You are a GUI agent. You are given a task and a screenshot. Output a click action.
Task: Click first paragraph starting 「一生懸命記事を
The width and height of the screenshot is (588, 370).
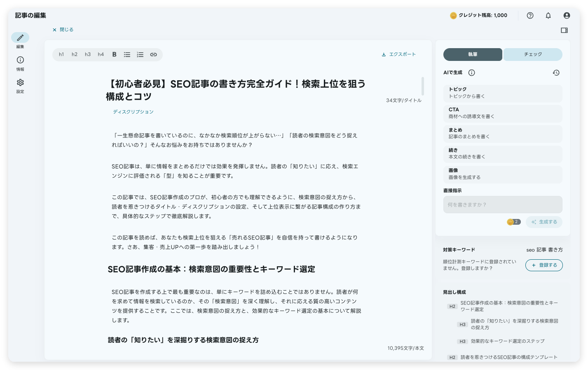[235, 140]
